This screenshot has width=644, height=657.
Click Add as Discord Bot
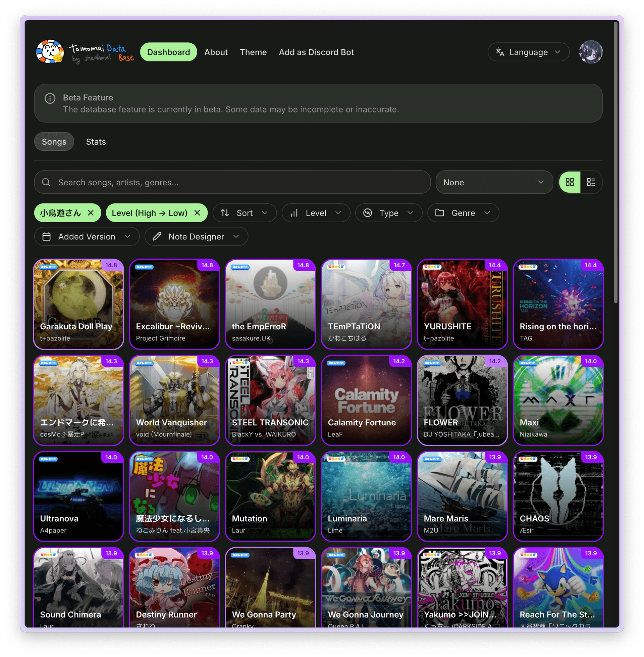(316, 52)
